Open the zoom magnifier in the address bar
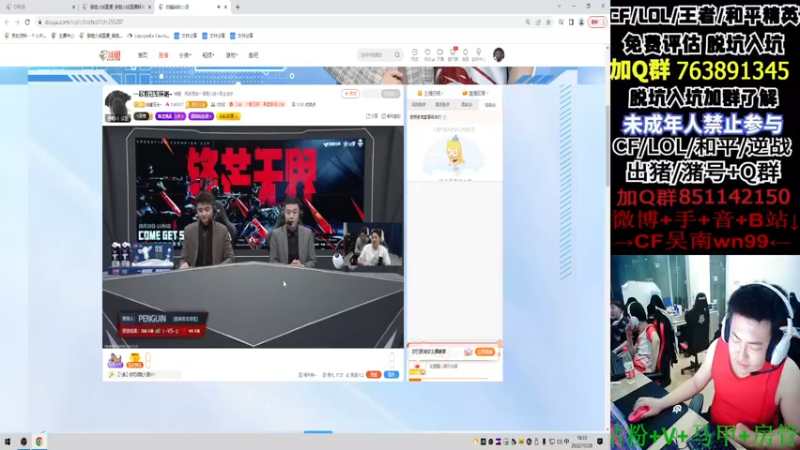Image resolution: width=800 pixels, height=450 pixels. [528, 22]
